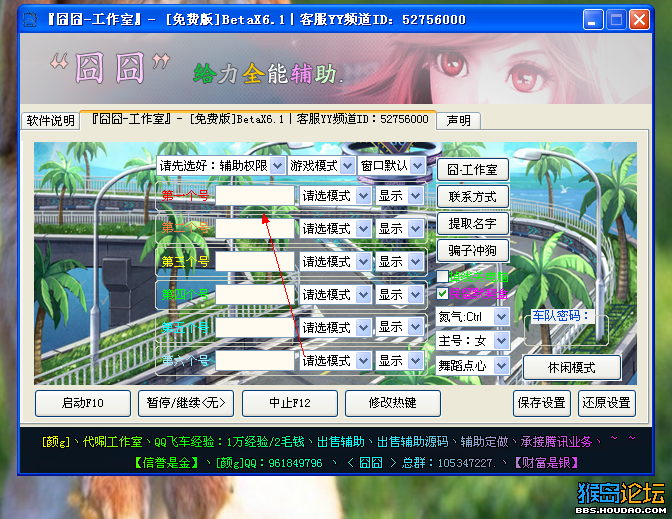Open the 主号：女 dropdown

(x=473, y=341)
